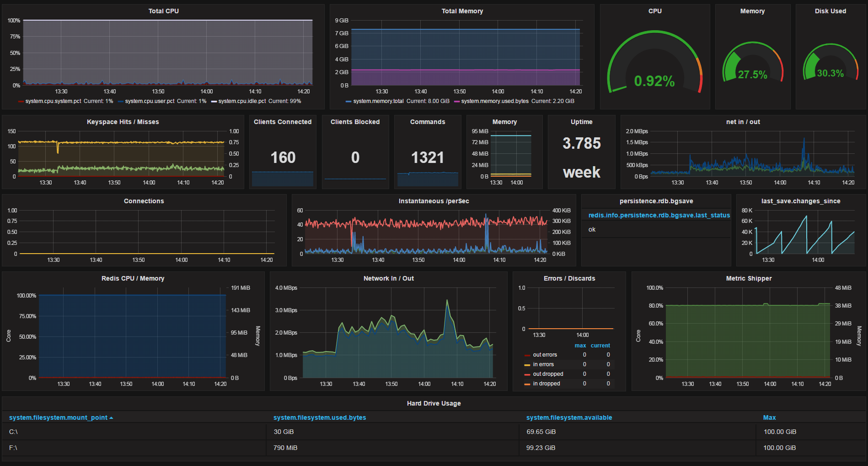Toggle the out errors legend series
868x466 pixels.
coord(545,355)
